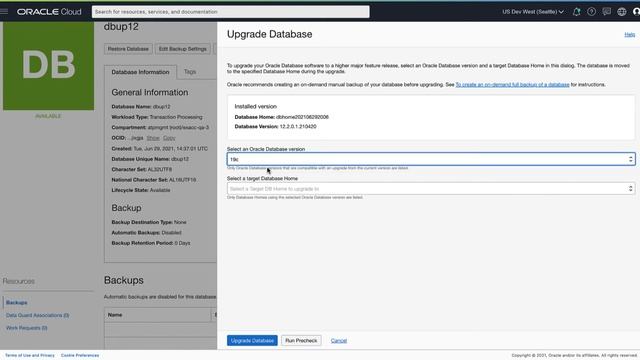Click the Backup Destination Type None text

(x=149, y=222)
